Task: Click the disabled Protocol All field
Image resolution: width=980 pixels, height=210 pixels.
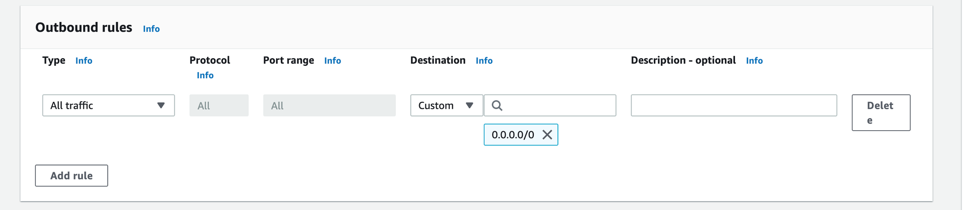Action: pos(219,106)
